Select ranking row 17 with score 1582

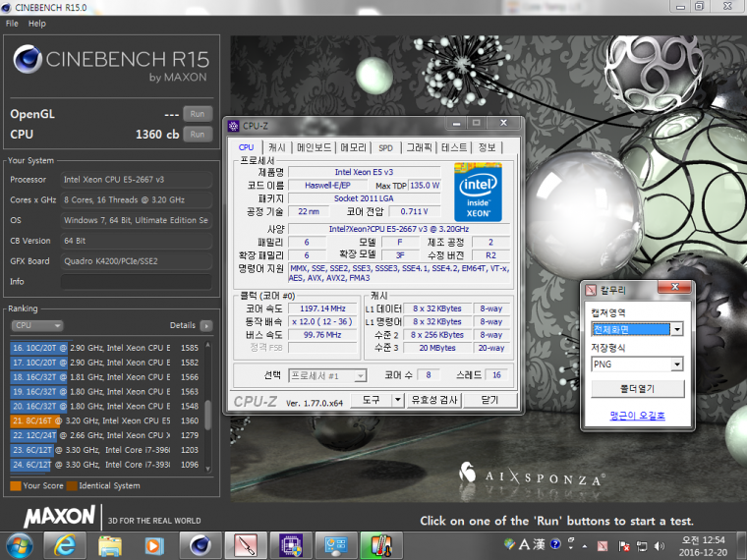(104, 363)
